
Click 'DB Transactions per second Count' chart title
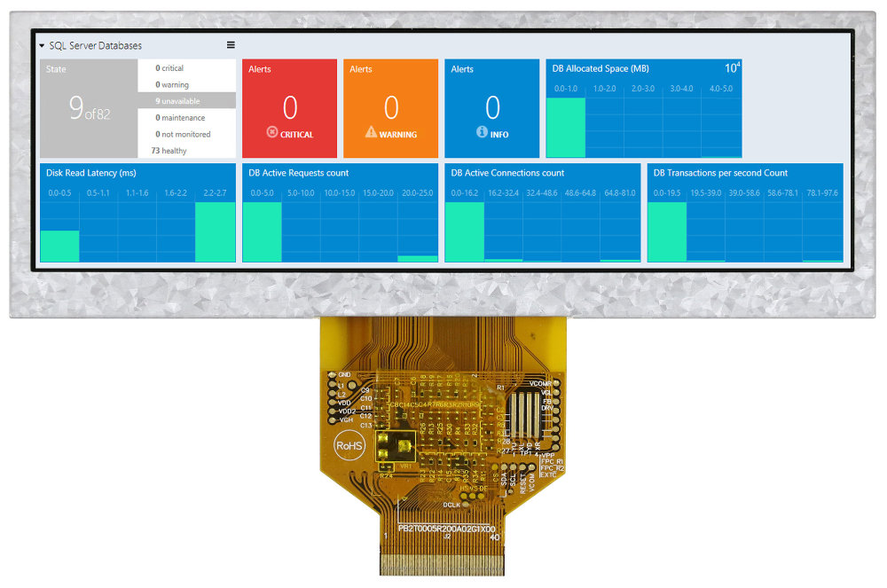point(720,173)
